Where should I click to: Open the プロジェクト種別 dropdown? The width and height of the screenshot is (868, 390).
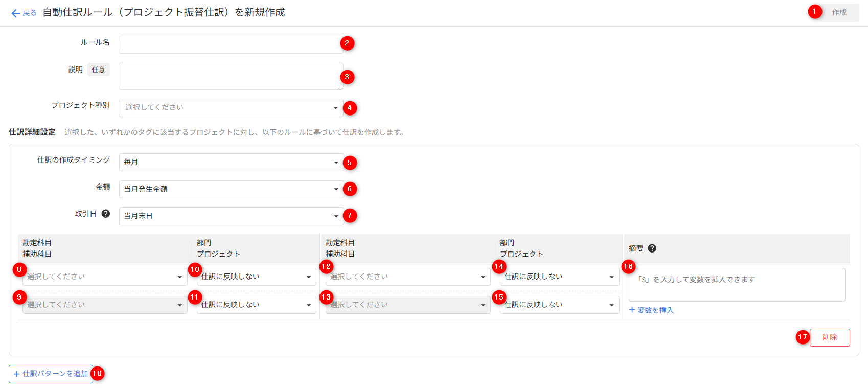coord(230,108)
